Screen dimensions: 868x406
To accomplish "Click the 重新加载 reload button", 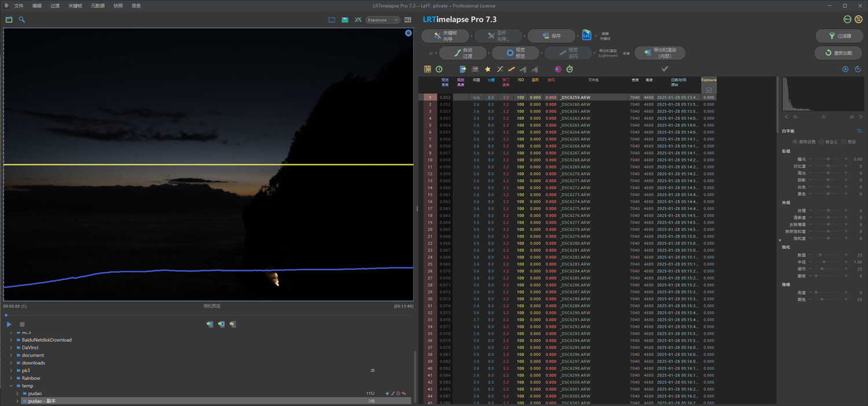I will tap(838, 53).
